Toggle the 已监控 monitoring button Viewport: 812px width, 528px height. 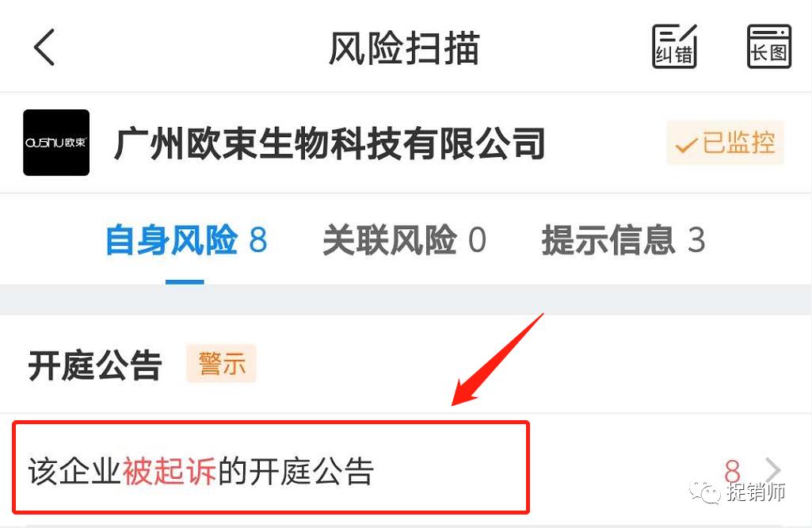[725, 143]
